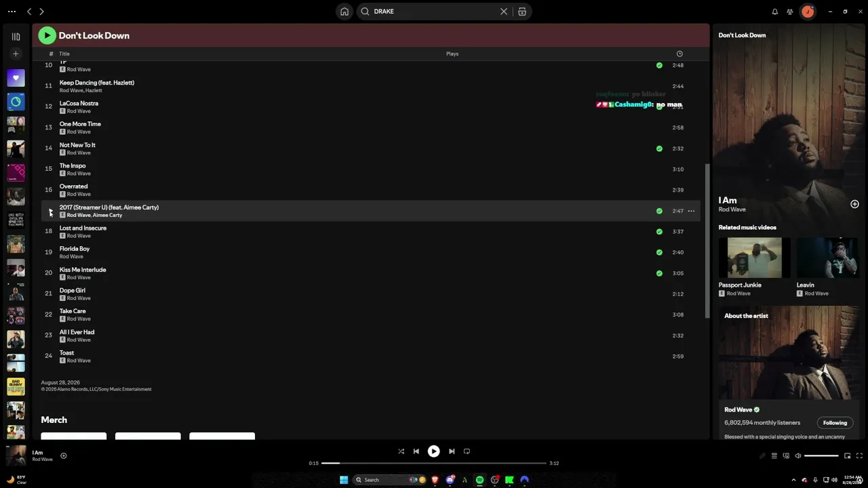The height and width of the screenshot is (488, 868).
Task: Enter full screen mode
Action: (859, 456)
